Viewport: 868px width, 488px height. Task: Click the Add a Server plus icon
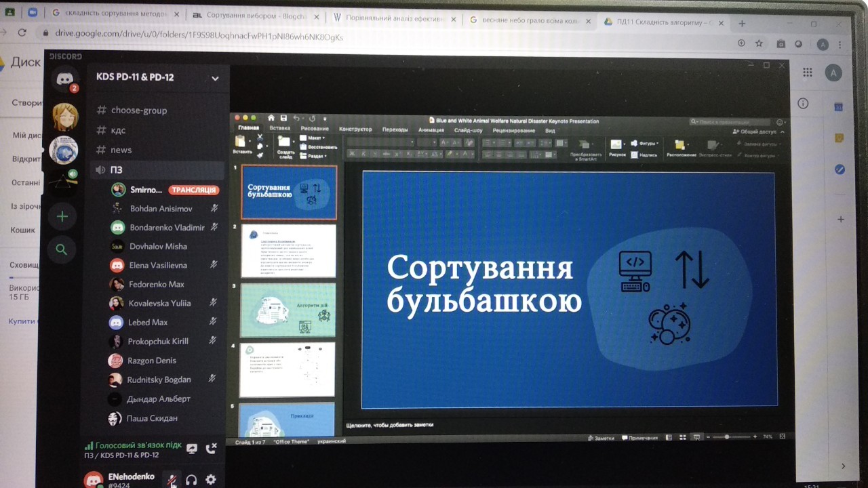[62, 217]
